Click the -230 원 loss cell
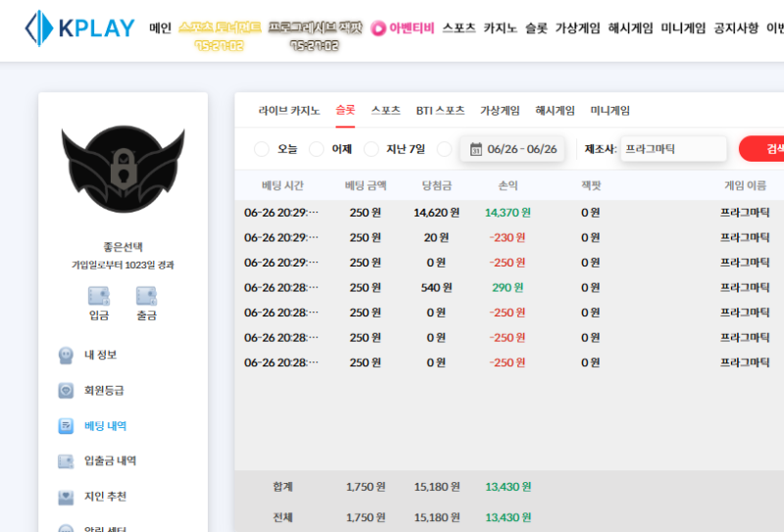The image size is (784, 532). click(x=508, y=238)
